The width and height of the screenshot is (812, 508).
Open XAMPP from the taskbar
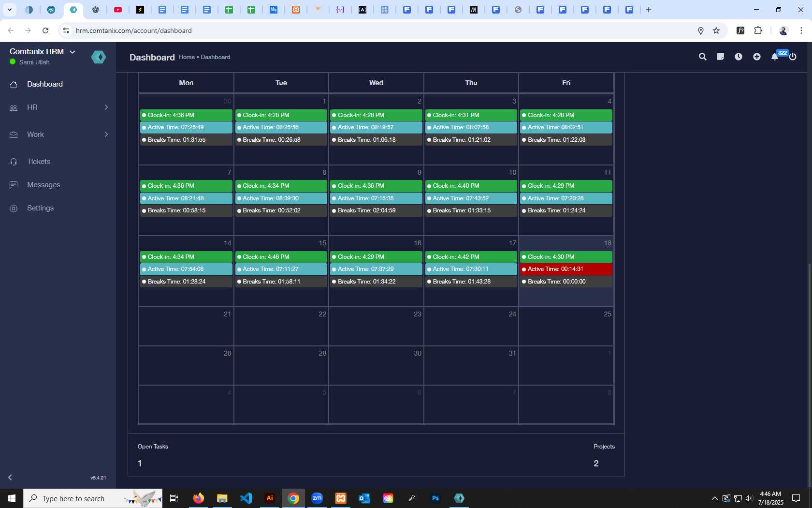pyautogui.click(x=341, y=498)
